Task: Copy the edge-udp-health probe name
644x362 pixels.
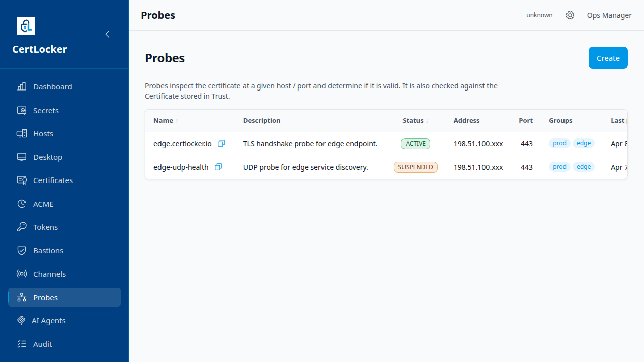Action: pyautogui.click(x=218, y=167)
